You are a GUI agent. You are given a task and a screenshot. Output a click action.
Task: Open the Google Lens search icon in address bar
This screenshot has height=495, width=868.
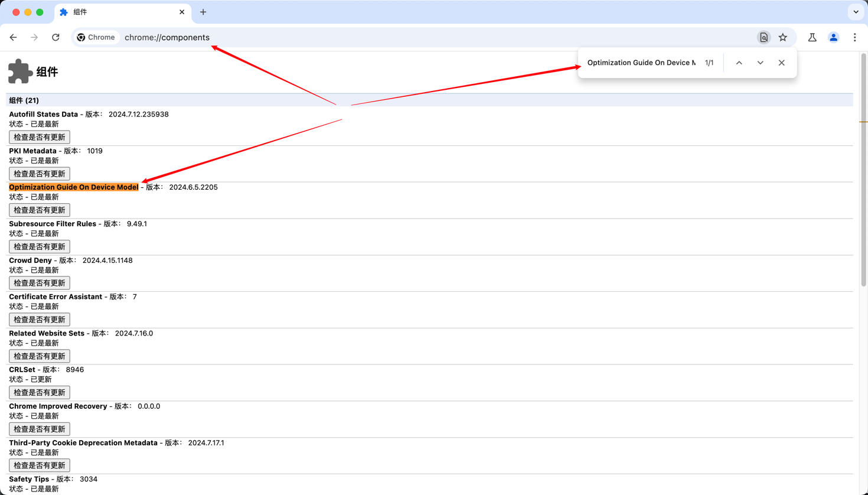point(763,37)
